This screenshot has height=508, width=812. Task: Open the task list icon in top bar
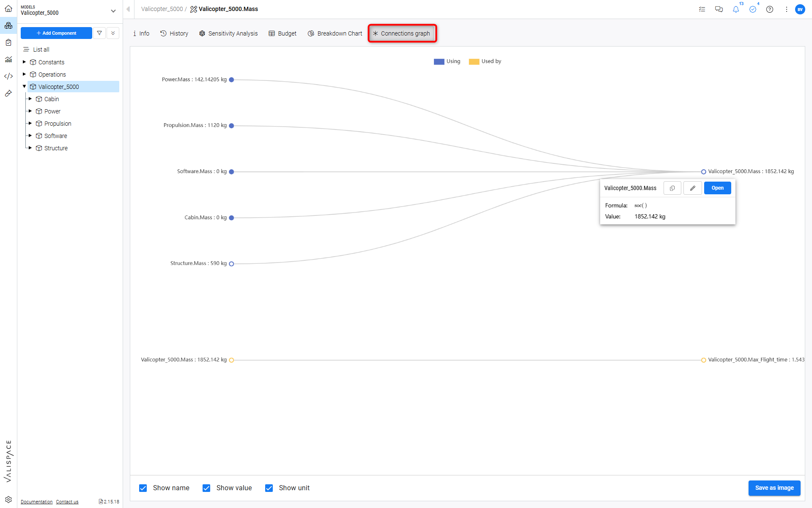tap(702, 9)
